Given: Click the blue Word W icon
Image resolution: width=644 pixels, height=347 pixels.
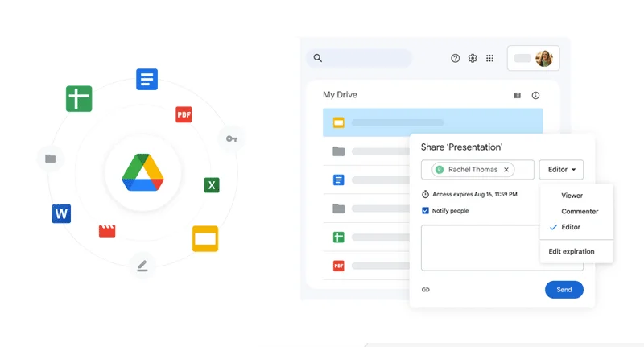Looking at the screenshot, I should pyautogui.click(x=61, y=213).
